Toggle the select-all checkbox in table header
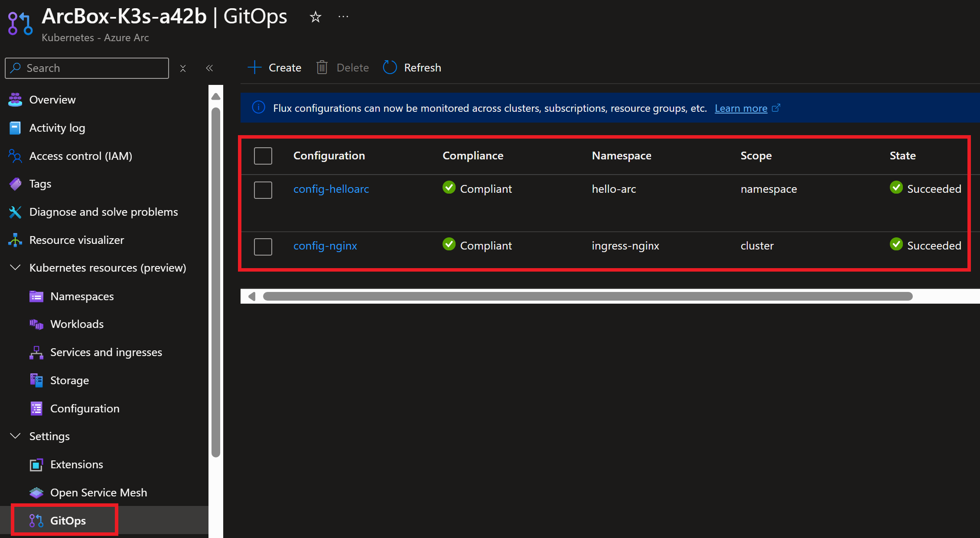980x538 pixels. [x=263, y=156]
